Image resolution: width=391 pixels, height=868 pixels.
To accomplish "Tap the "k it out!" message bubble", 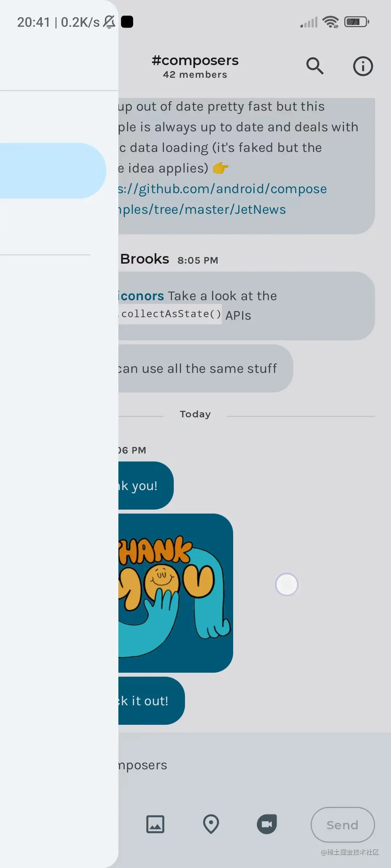I will click(x=151, y=701).
